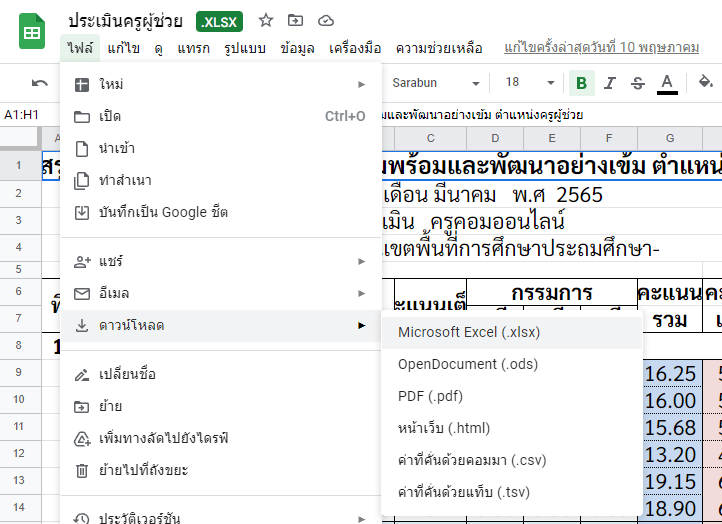722x524 pixels.
Task: Choose เพิ่มทางลัดไปยังไดรฟ์
Action: point(221,438)
